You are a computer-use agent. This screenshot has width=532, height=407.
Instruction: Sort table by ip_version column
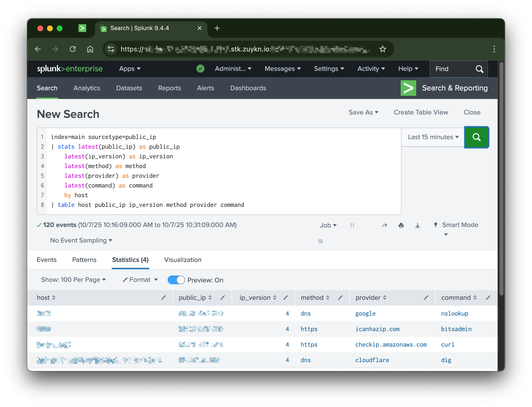pos(258,298)
